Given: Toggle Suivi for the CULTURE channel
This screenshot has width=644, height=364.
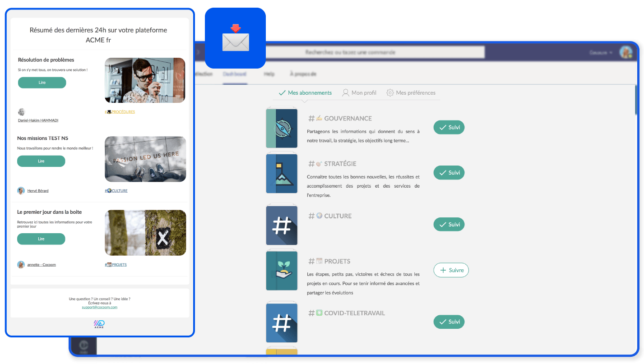Looking at the screenshot, I should [449, 225].
